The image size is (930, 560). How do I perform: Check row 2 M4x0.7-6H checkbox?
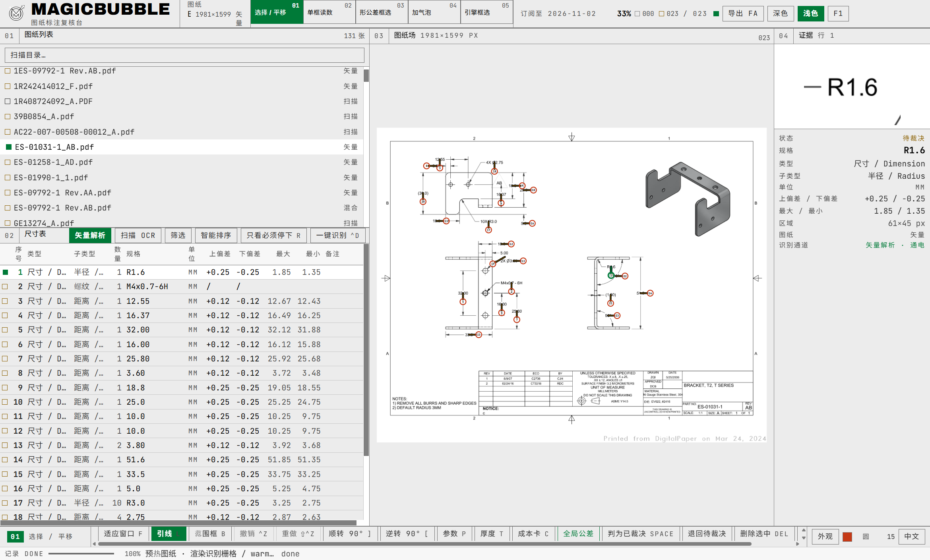coord(5,287)
